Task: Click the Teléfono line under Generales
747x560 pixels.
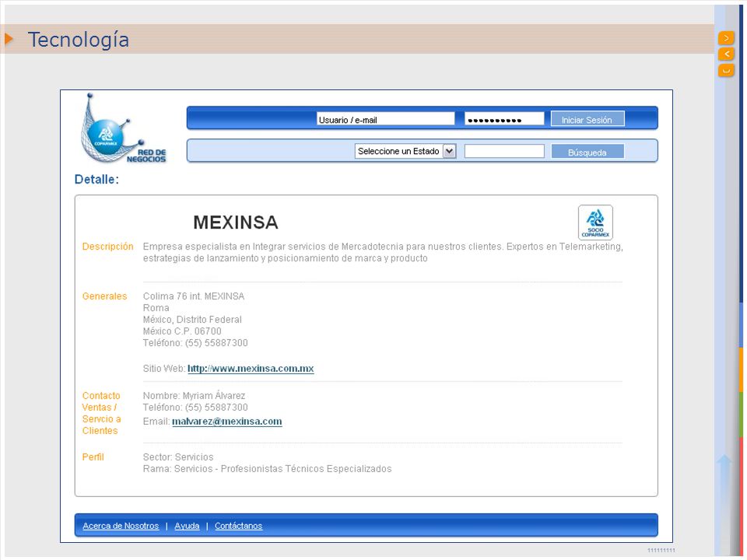Action: [x=195, y=343]
